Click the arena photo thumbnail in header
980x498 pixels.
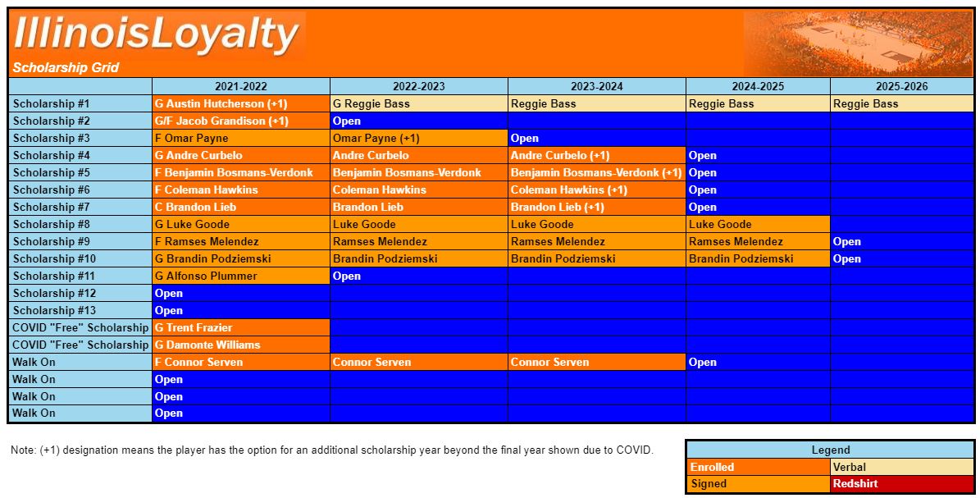click(858, 43)
